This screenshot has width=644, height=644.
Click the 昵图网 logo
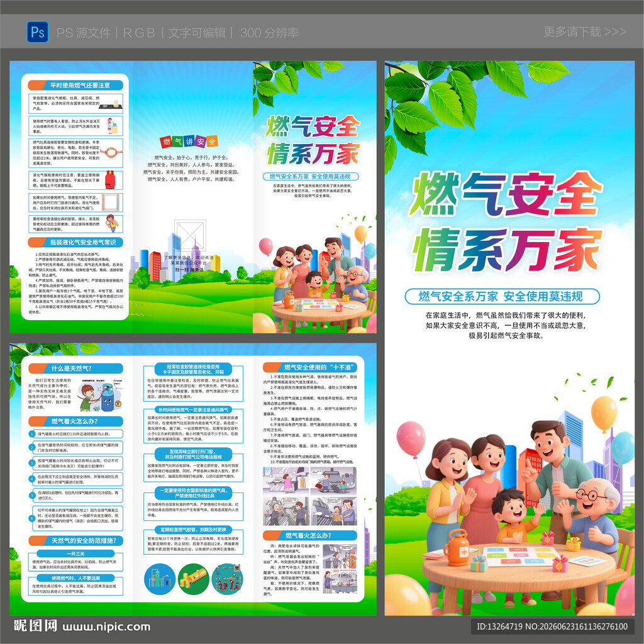[35, 626]
